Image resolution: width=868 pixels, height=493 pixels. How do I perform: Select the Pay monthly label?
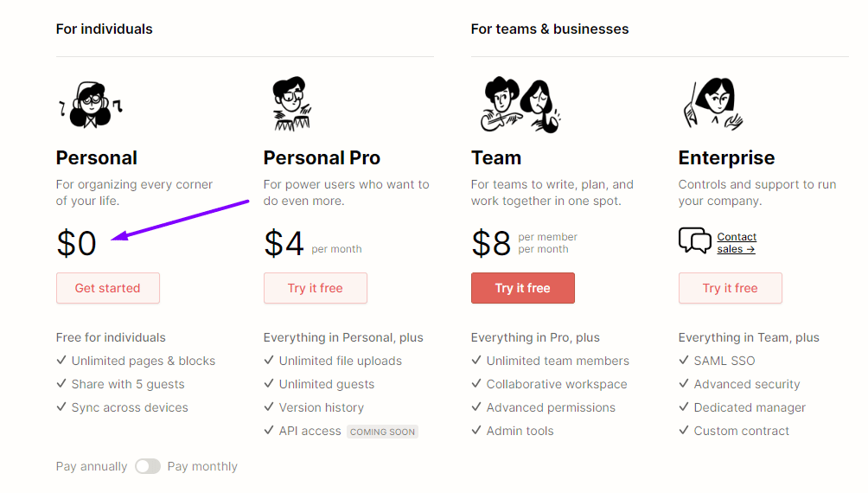tap(202, 466)
